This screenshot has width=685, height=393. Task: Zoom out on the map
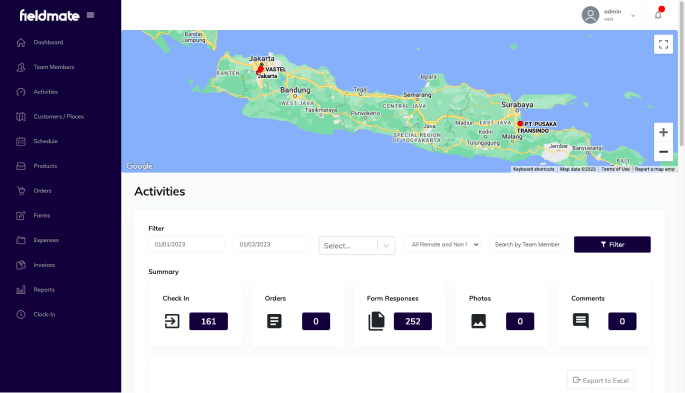663,152
